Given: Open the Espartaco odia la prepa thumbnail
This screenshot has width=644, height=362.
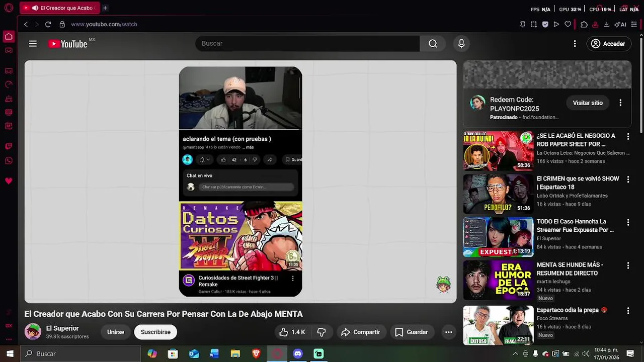Looking at the screenshot, I should click(x=498, y=325).
